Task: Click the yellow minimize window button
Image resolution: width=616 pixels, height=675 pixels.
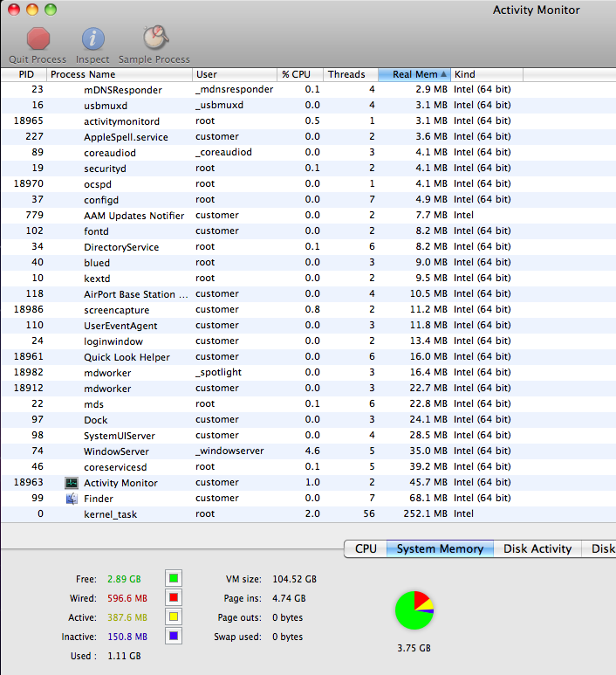Action: [32, 9]
